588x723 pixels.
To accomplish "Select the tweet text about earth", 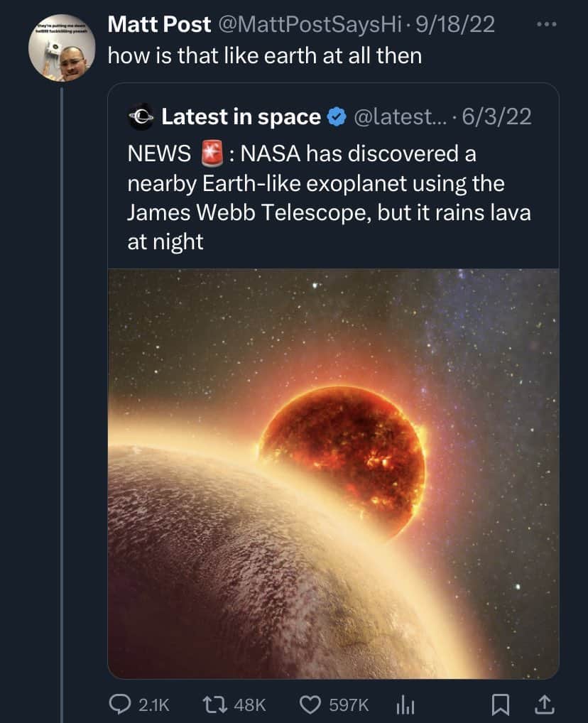I will point(264,55).
